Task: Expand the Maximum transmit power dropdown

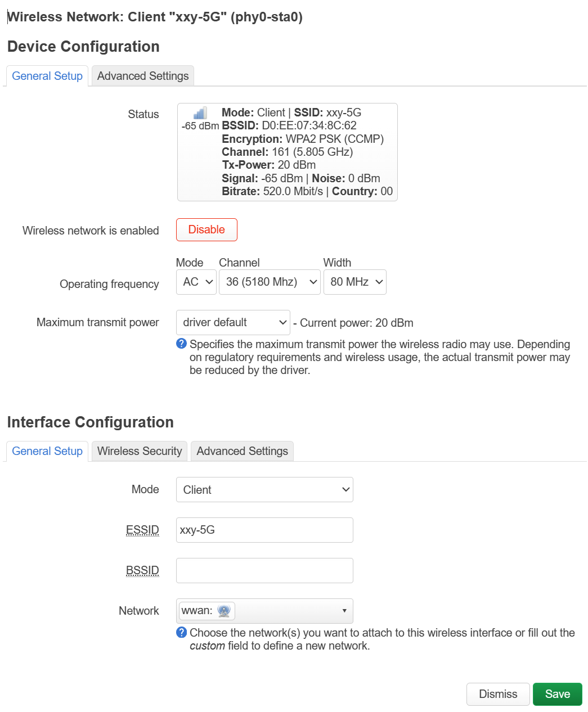Action: [233, 323]
